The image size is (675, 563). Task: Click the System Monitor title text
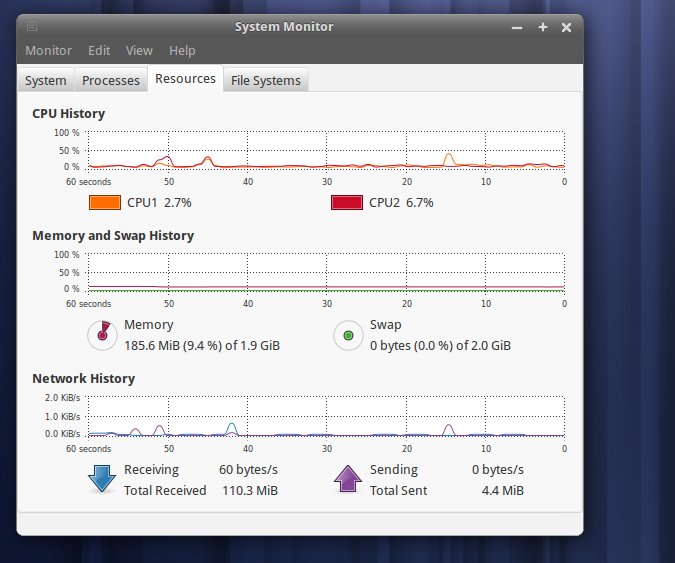(284, 27)
